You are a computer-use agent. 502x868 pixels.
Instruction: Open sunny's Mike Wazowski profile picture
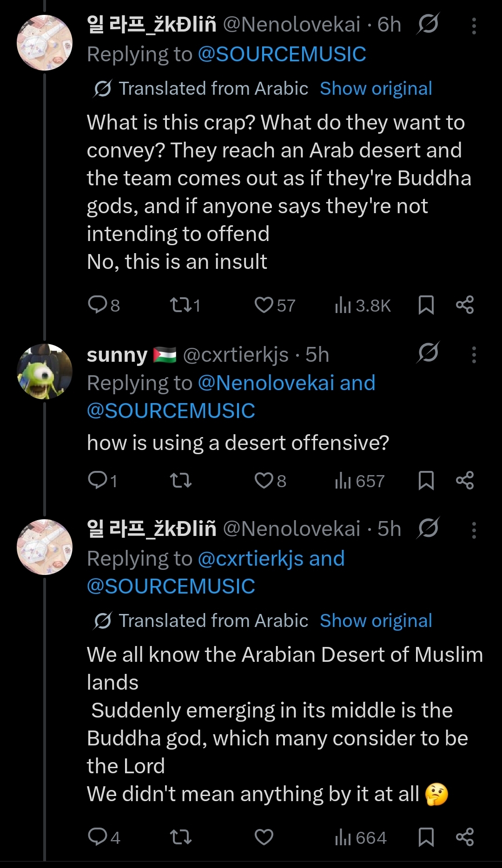tap(45, 372)
